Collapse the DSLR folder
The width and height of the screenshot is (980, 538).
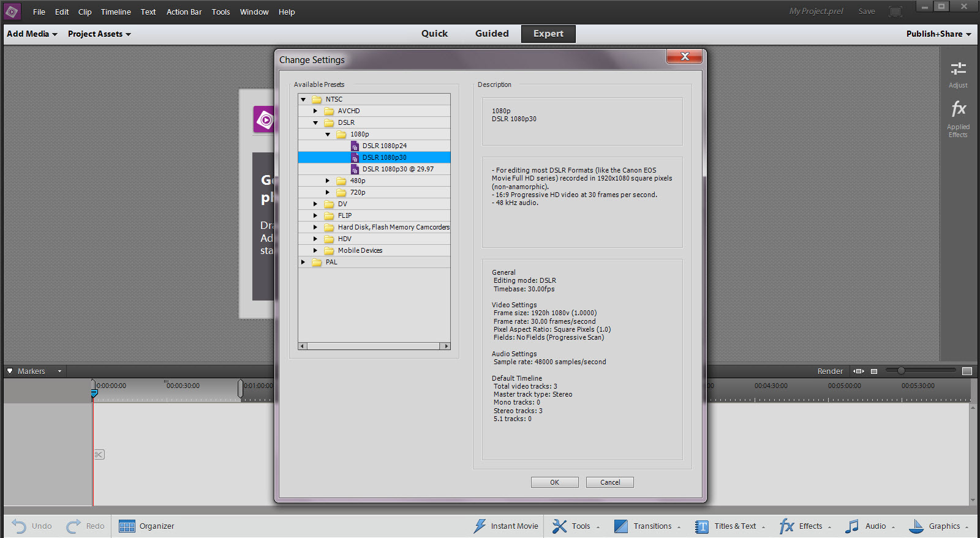(x=315, y=122)
